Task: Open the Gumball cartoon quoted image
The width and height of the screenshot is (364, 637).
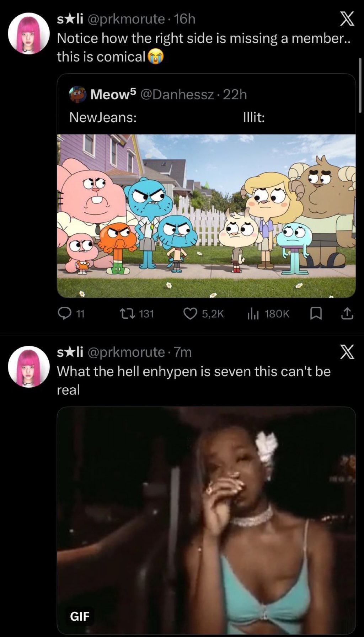Action: coord(206,216)
